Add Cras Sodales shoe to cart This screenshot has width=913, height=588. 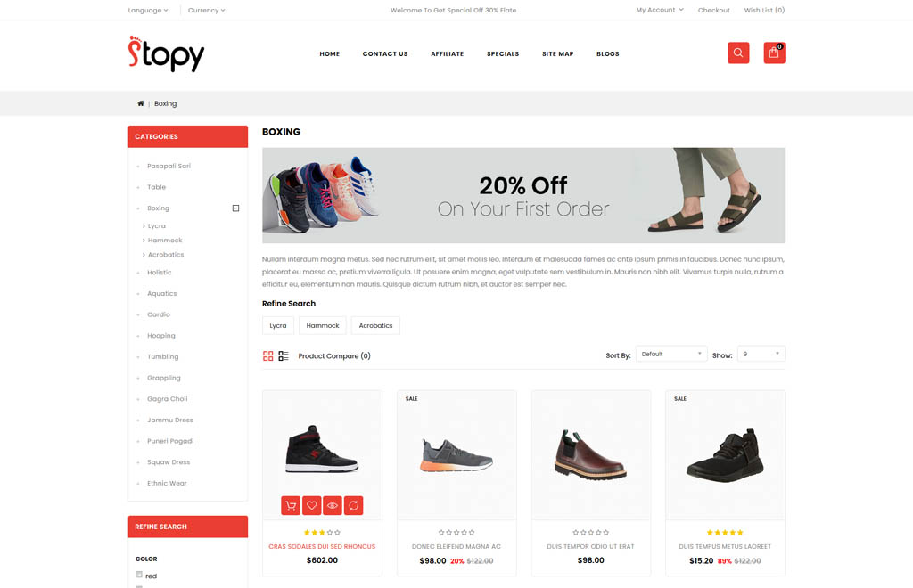point(291,505)
